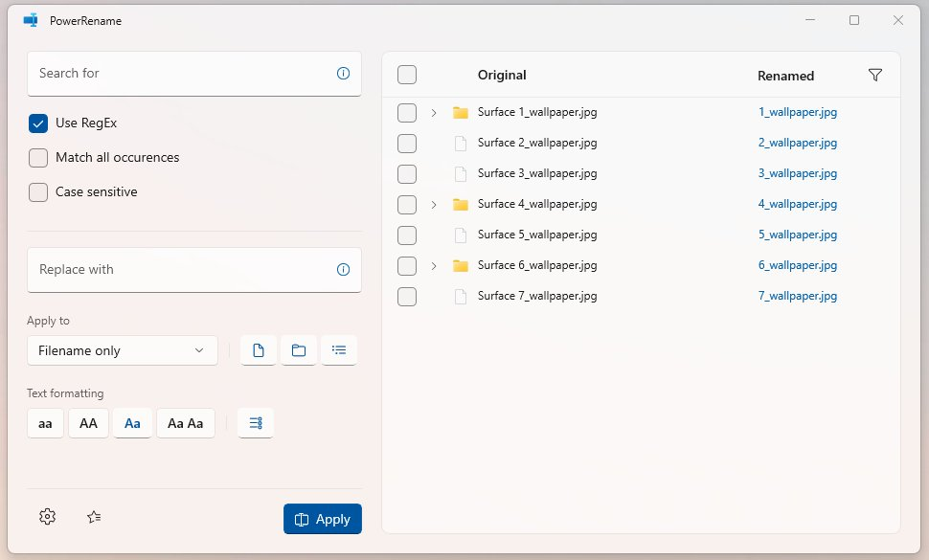This screenshot has width=929, height=560.
Task: Toggle the enumerate items icon button
Action: pyautogui.click(x=255, y=423)
